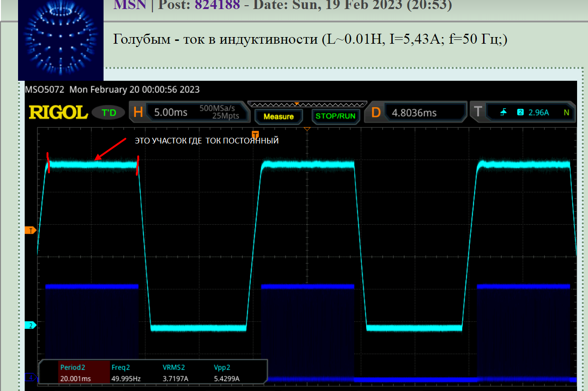
Task: Click the waveform memory position bar
Action: coord(307,103)
